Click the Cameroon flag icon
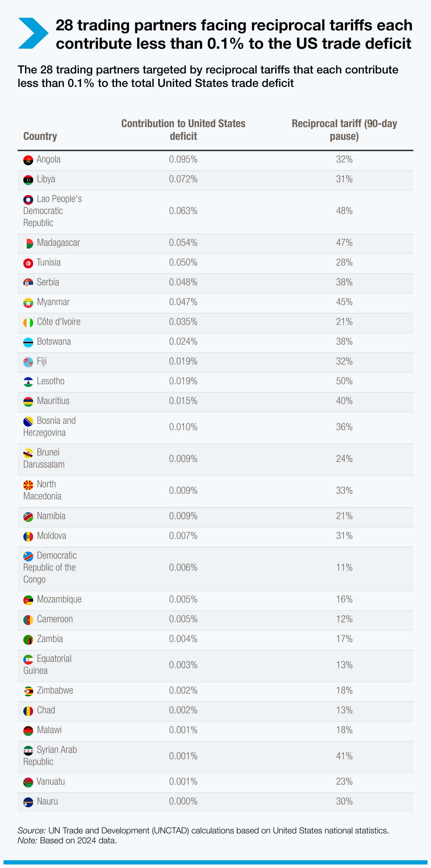The height and width of the screenshot is (868, 431). click(x=28, y=620)
